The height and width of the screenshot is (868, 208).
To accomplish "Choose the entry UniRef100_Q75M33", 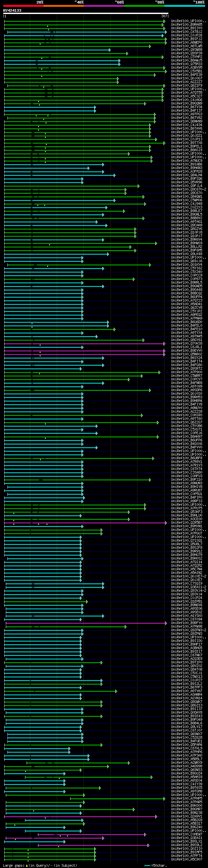I will [187, 64].
